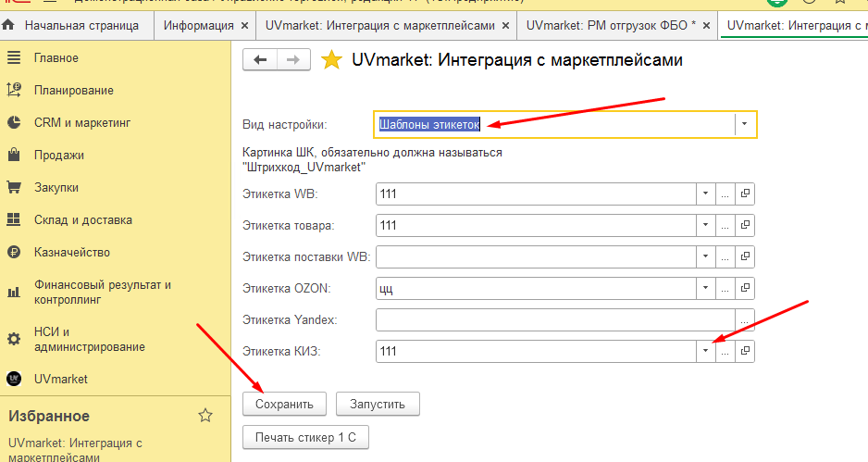Click the ellipsis select button for Этикетка OZON
This screenshot has height=462, width=868.
(725, 288)
